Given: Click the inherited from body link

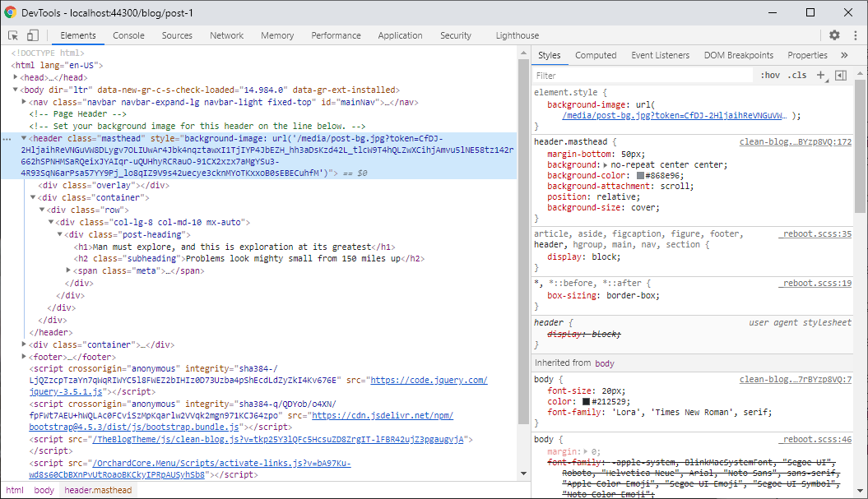Looking at the screenshot, I should pos(605,363).
